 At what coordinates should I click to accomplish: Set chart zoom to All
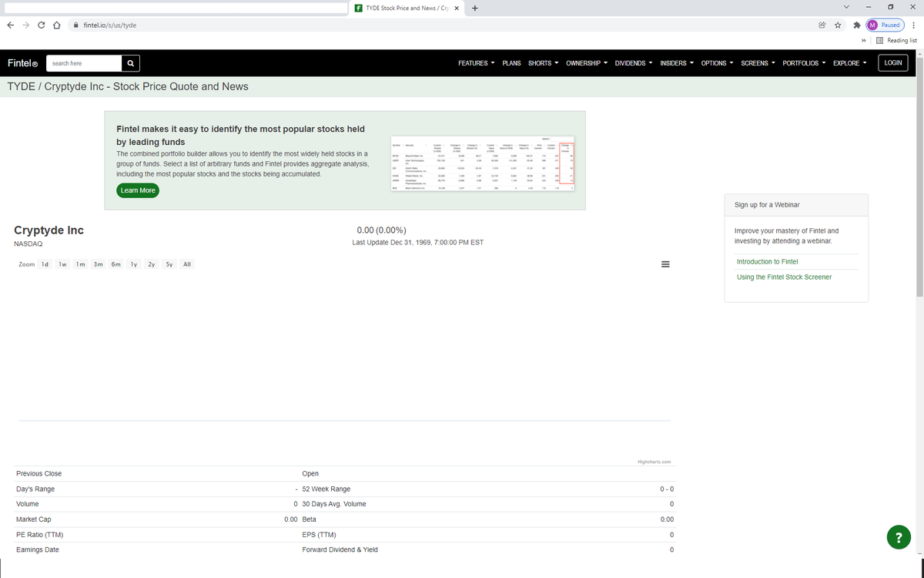(x=187, y=264)
